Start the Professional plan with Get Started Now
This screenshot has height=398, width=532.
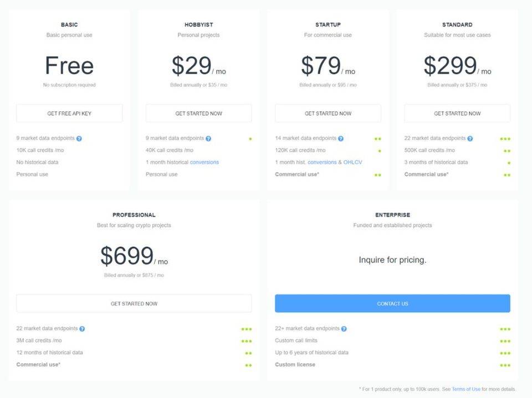click(x=134, y=303)
